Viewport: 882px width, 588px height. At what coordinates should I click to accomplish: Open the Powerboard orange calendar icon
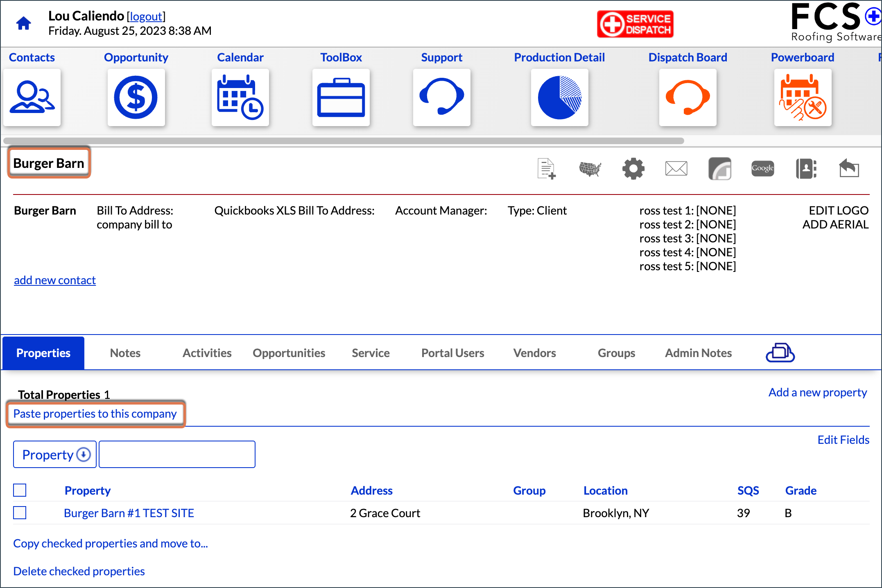click(x=803, y=97)
